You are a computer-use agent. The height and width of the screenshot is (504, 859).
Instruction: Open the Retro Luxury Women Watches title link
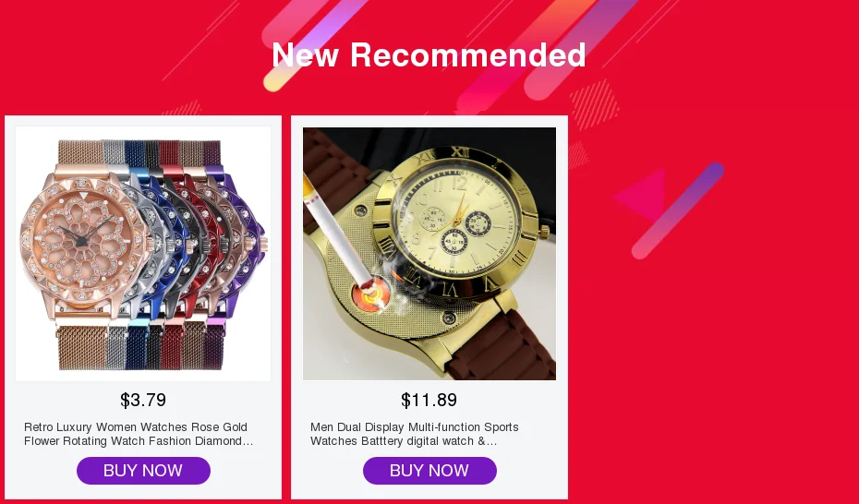click(138, 434)
